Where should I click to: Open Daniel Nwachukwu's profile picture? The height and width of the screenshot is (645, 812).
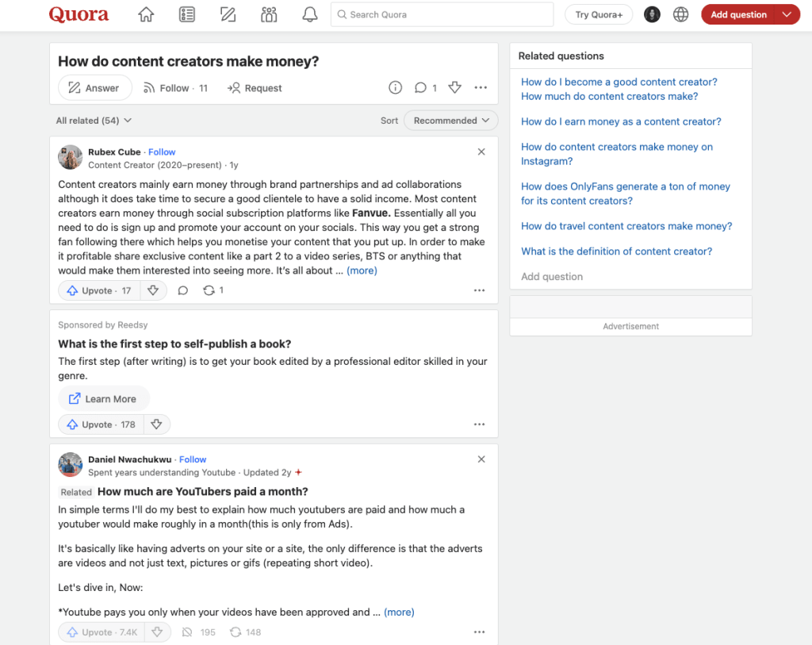click(70, 465)
